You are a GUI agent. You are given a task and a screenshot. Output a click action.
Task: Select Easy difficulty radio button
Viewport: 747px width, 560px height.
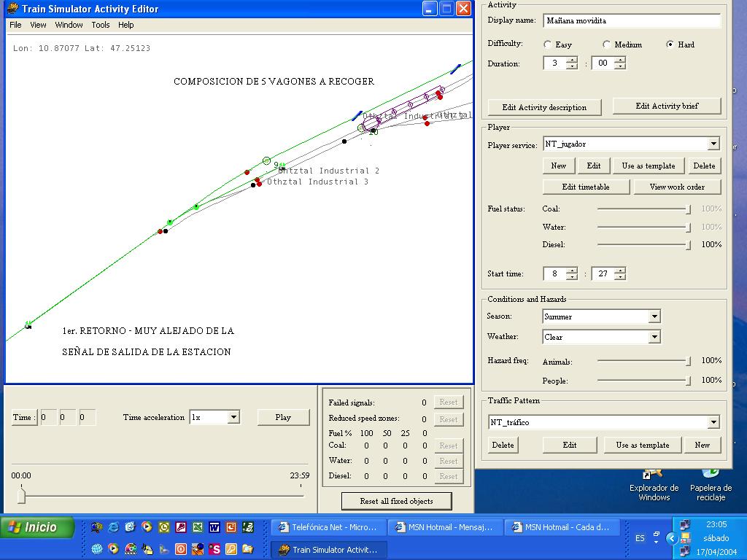click(548, 44)
